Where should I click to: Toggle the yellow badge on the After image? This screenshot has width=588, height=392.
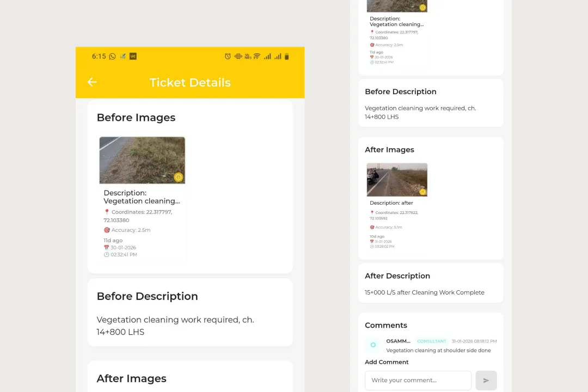pos(422,192)
